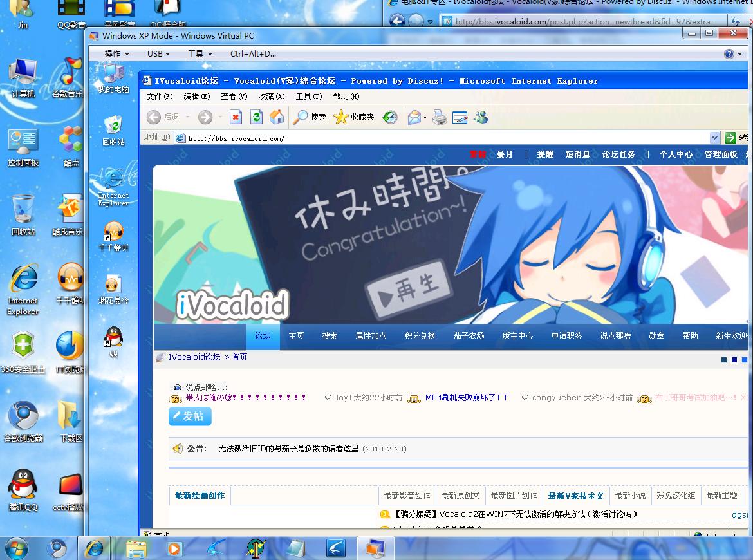The width and height of the screenshot is (753, 560).
Task: Click the Print icon in the IE toolbar
Action: [440, 117]
